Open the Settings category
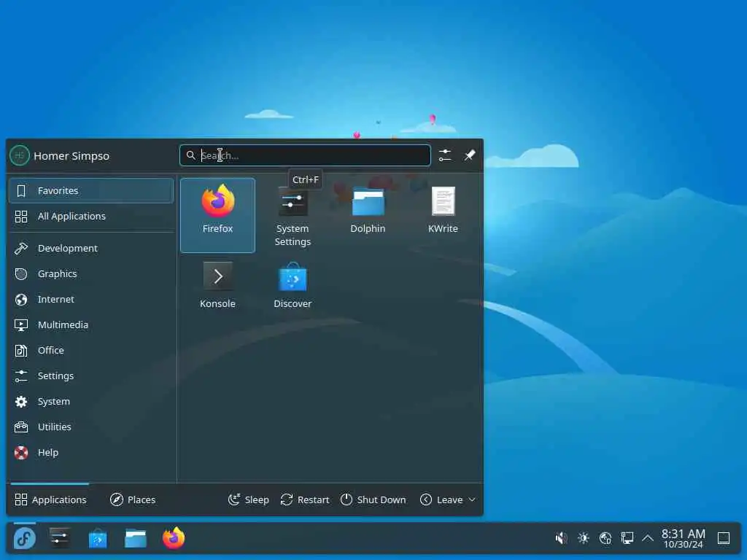This screenshot has width=747, height=560. click(91, 376)
